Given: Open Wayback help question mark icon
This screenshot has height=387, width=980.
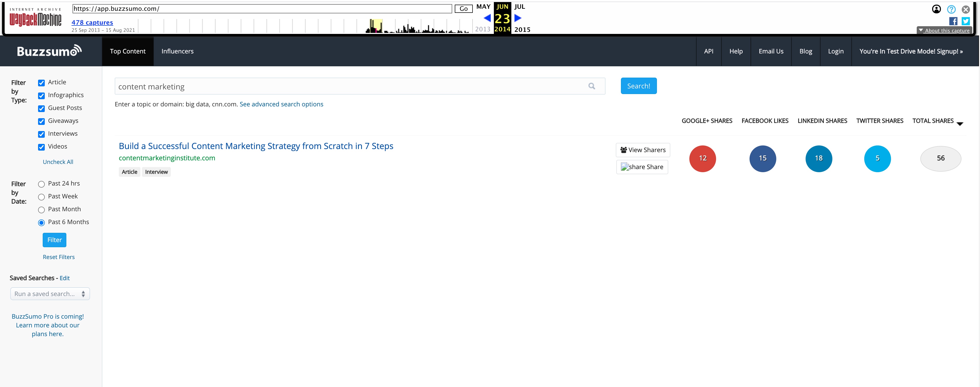Looking at the screenshot, I should tap(951, 9).
